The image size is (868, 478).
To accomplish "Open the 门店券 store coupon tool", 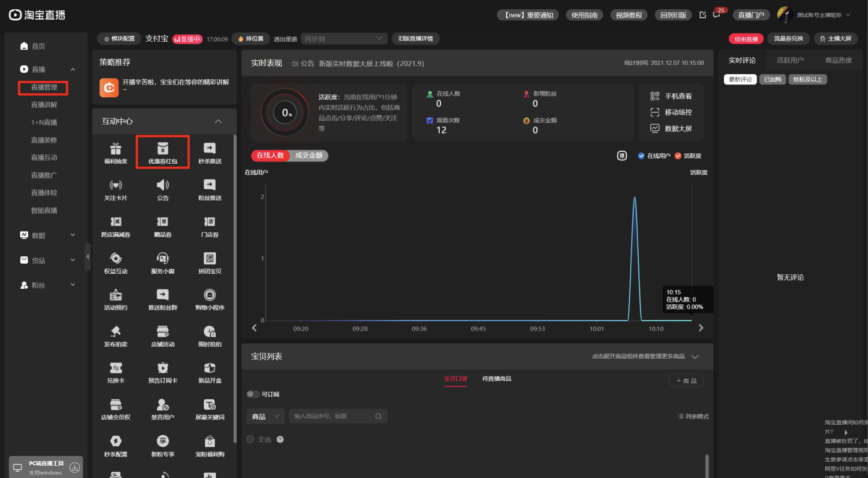I will tap(209, 227).
